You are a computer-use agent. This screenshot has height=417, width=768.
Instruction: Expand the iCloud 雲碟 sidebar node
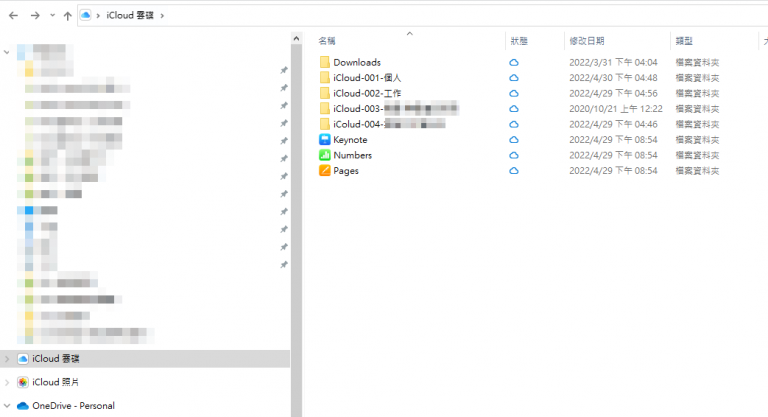(8, 359)
